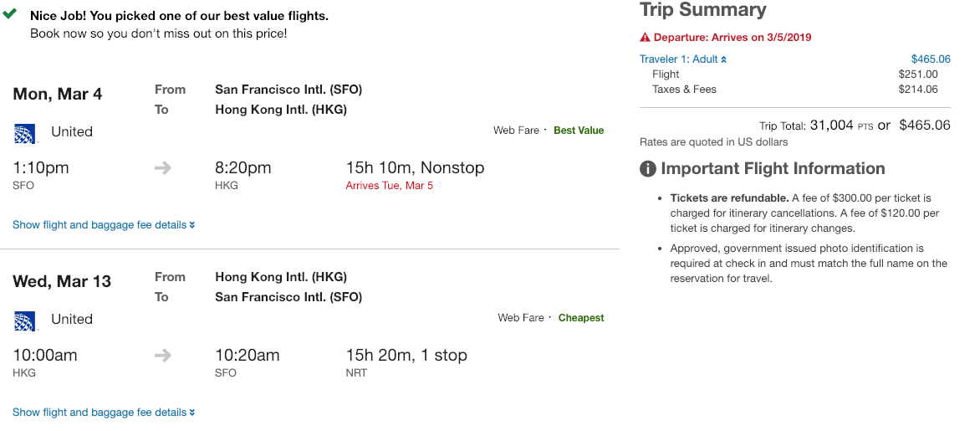Click the Departure: Arrives on 3/5/2019 alert
980x431 pixels.
tap(732, 38)
